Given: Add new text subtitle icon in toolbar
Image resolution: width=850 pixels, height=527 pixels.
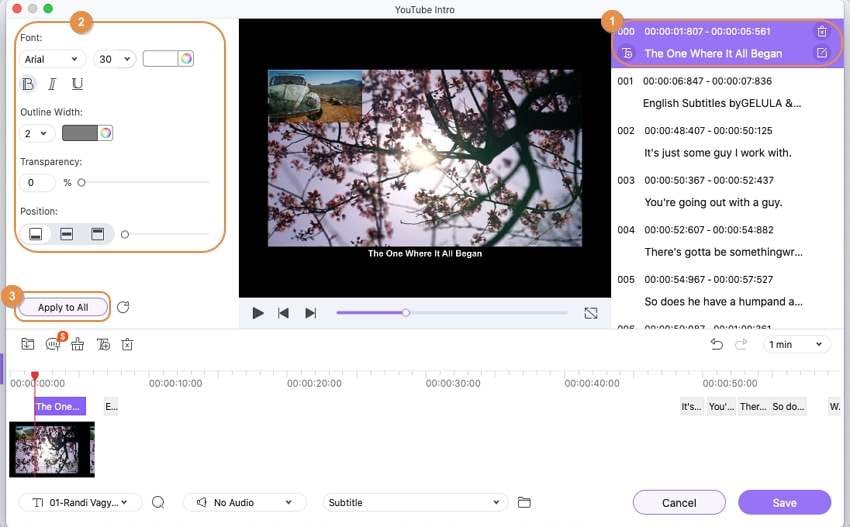Looking at the screenshot, I should pyautogui.click(x=103, y=344).
